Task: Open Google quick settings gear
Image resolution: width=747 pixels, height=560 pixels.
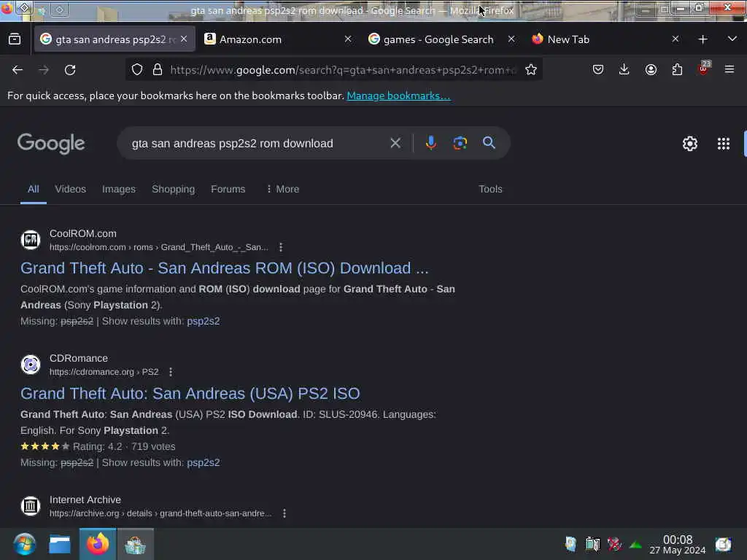Action: pos(690,144)
